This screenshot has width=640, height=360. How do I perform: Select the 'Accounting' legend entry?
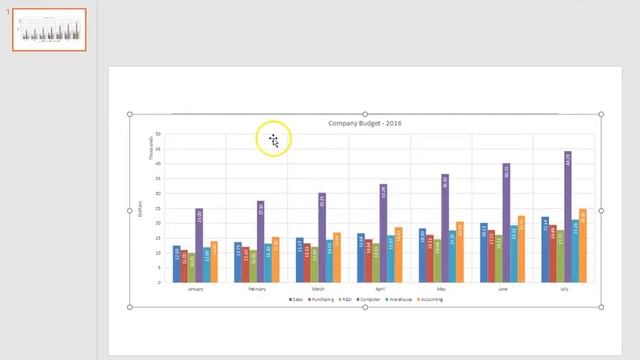click(x=430, y=300)
